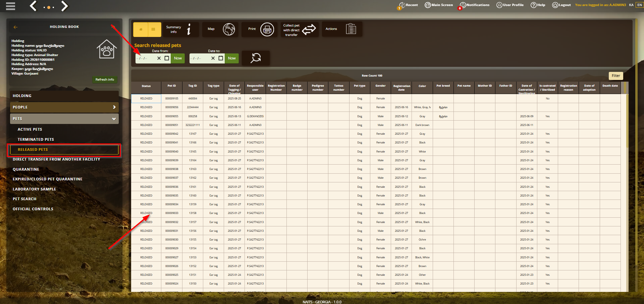The image size is (644, 304).
Task: Open the Map globe icon
Action: [229, 30]
